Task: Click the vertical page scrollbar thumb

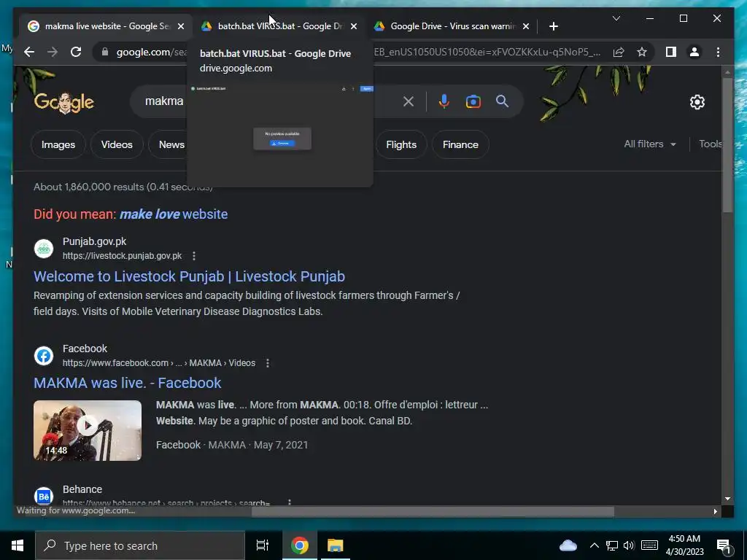Action: point(727,145)
